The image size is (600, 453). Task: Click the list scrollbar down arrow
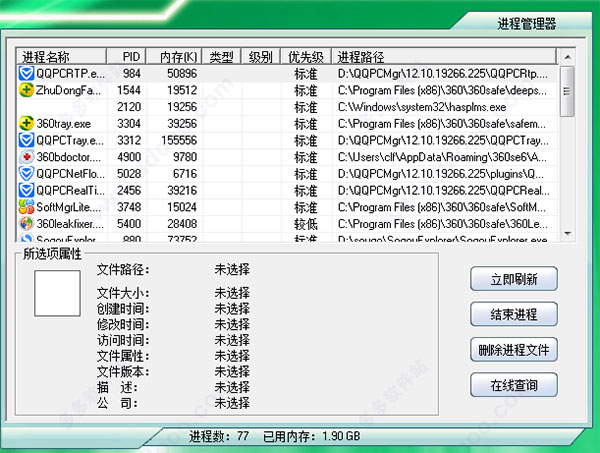coord(567,233)
